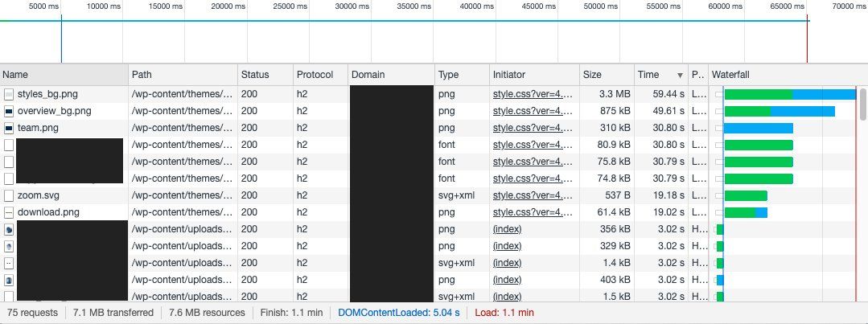This screenshot has width=868, height=324.
Task: Click download.png waterfall bar
Action: point(746,212)
